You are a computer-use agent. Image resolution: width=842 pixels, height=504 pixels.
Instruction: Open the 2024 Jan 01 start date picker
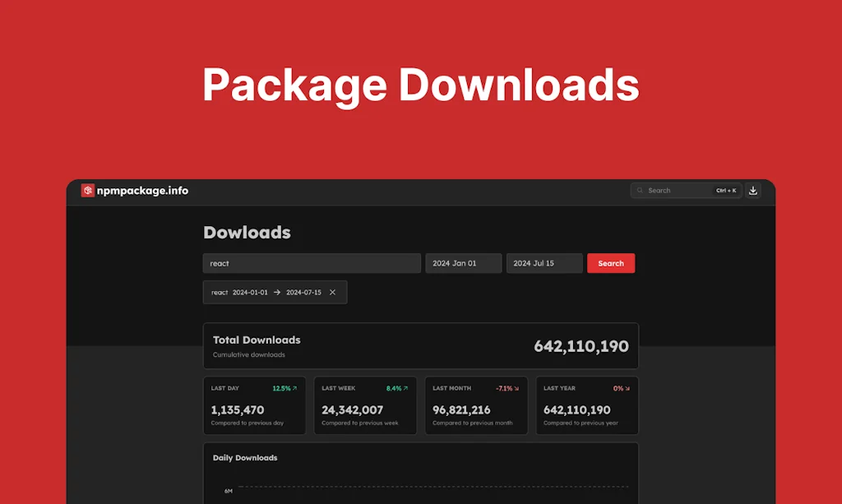point(462,262)
